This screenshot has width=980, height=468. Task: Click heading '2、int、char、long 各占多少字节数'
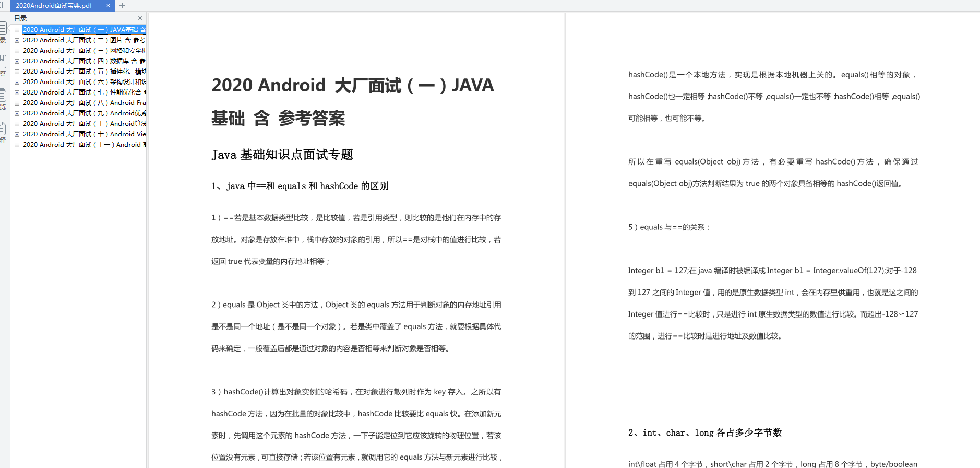[x=704, y=432]
